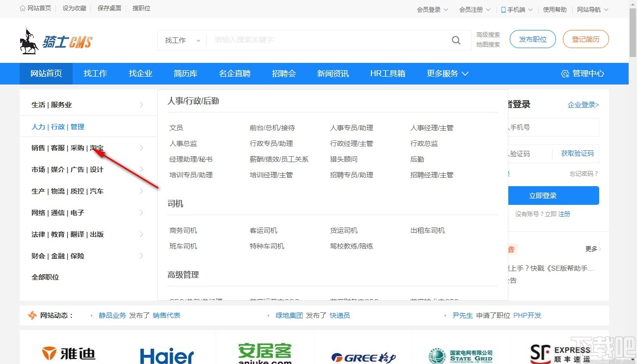
Task: Open the PHP开发 job link
Action: (x=527, y=315)
